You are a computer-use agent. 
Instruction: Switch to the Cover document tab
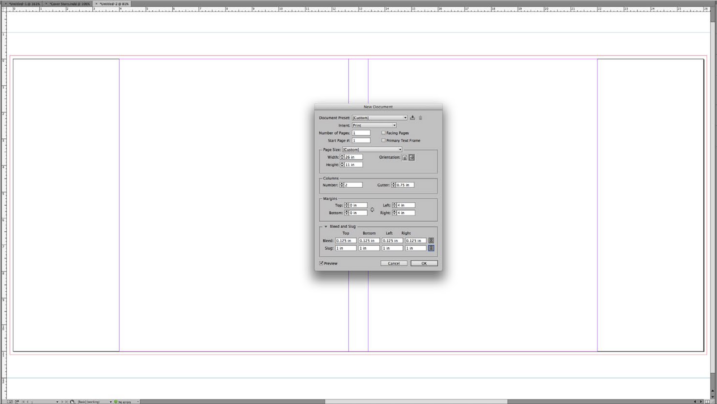[70, 4]
